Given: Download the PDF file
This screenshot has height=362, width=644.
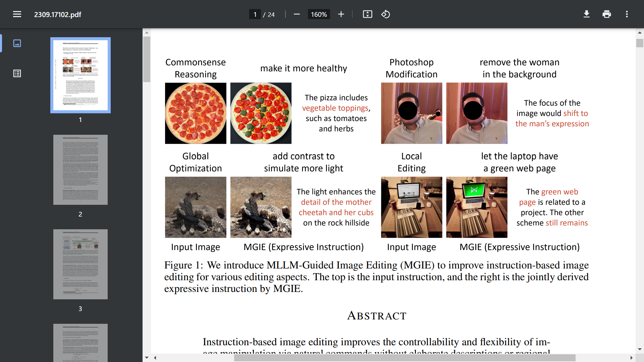Looking at the screenshot, I should [x=586, y=14].
